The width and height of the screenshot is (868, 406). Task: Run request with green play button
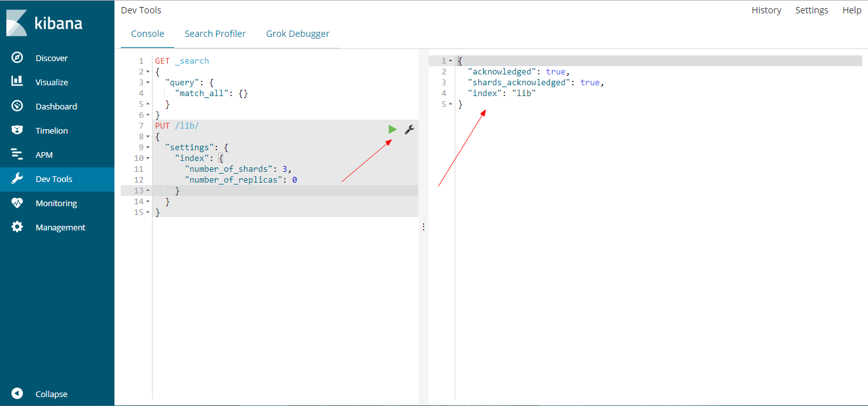pyautogui.click(x=392, y=129)
